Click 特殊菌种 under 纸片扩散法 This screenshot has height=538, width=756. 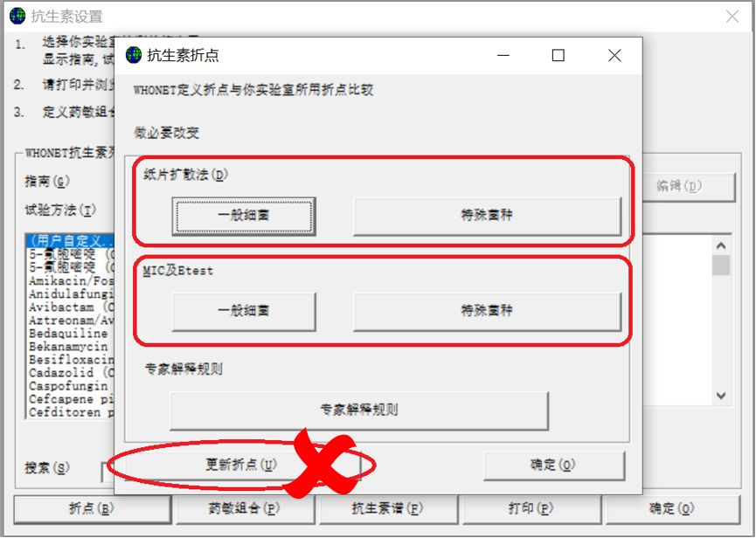pyautogui.click(x=487, y=216)
